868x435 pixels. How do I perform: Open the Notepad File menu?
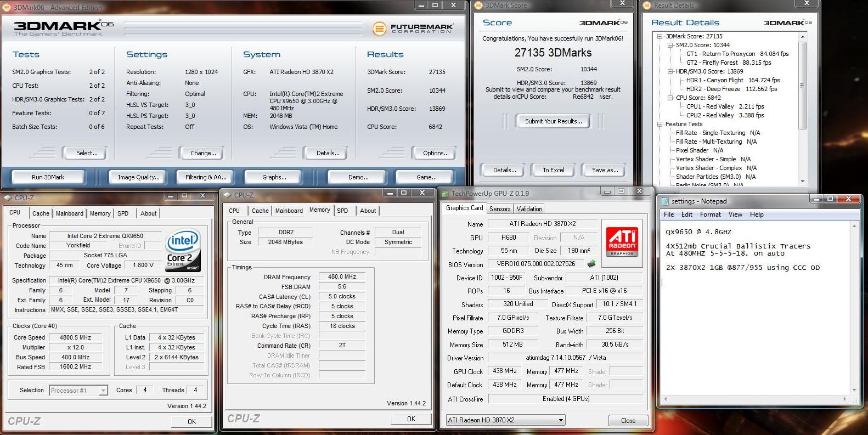point(669,214)
